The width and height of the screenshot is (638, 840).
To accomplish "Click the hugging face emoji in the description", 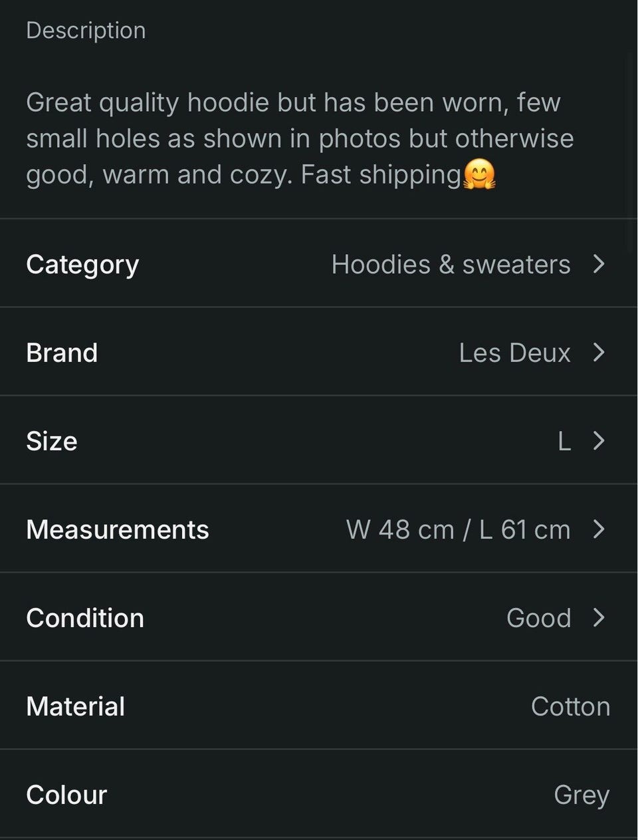I will [479, 175].
